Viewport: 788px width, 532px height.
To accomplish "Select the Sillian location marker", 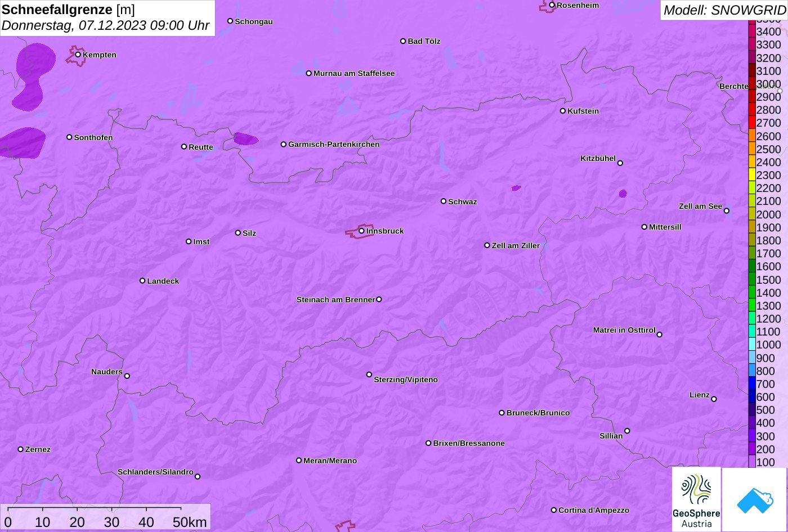I will click(627, 431).
